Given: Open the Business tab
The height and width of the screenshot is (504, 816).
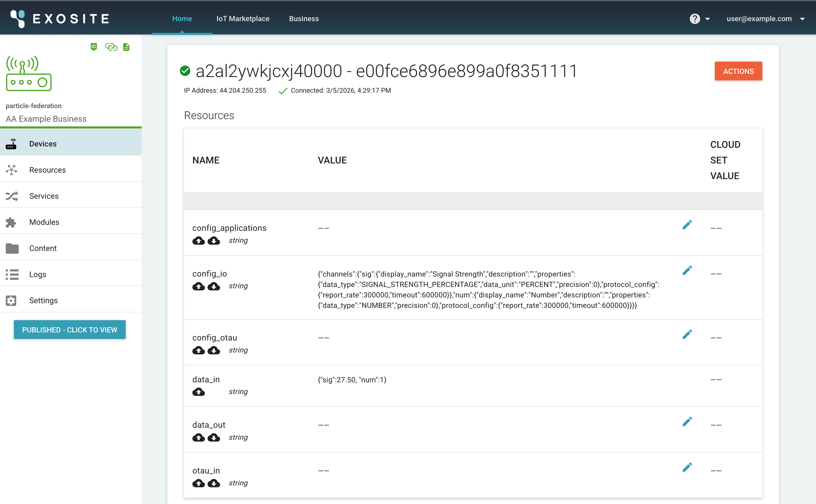Looking at the screenshot, I should tap(303, 19).
